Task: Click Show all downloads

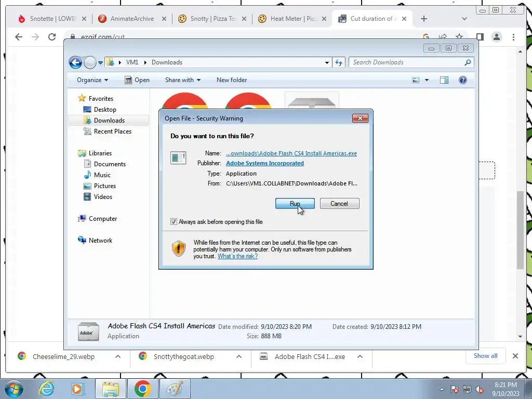Action: pyautogui.click(x=486, y=356)
